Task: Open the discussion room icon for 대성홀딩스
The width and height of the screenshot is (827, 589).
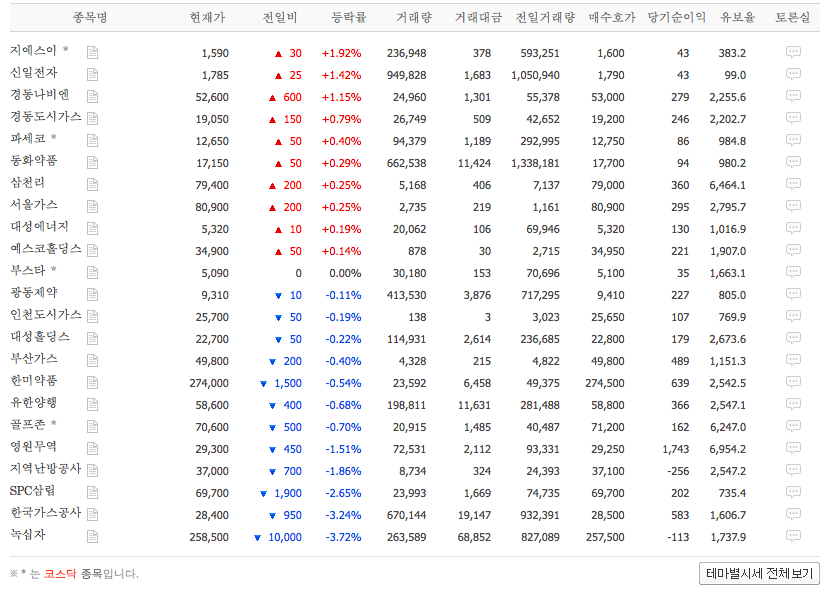Action: point(793,338)
